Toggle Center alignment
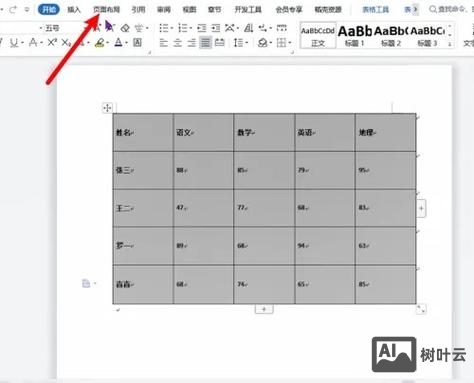The width and height of the screenshot is (474, 383). click(x=178, y=43)
